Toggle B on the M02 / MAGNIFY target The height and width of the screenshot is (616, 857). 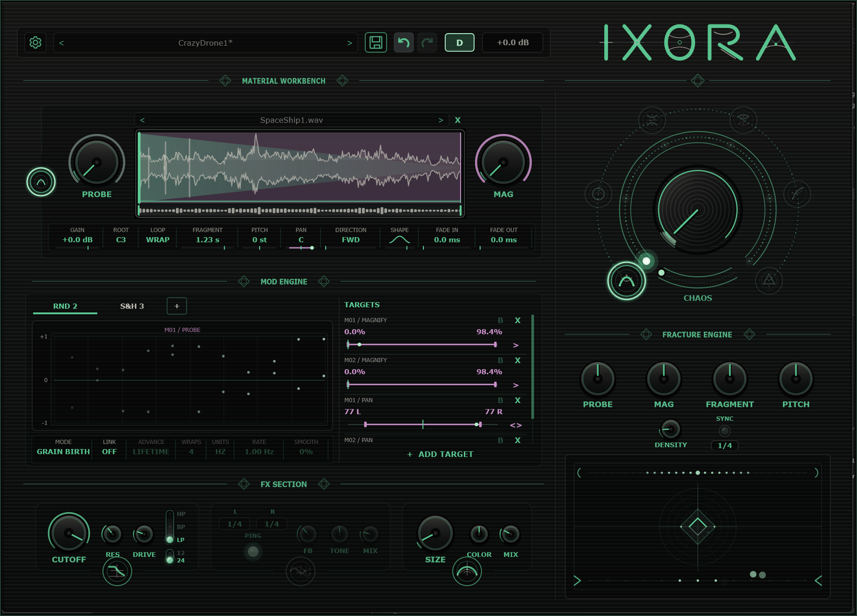(500, 360)
